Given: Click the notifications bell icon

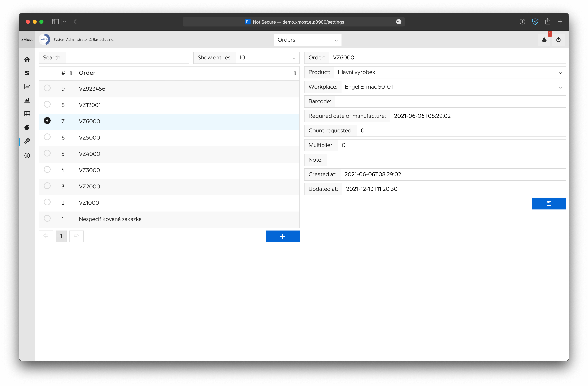Looking at the screenshot, I should (x=544, y=40).
